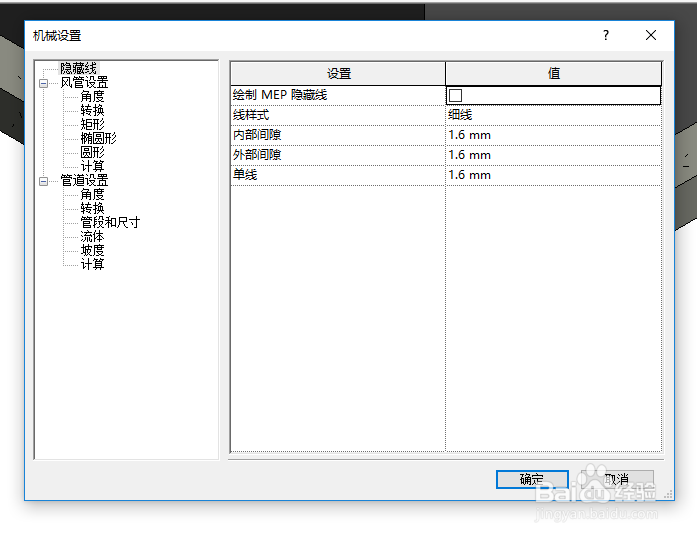Screen dimensions: 697x538
Task: Select the 线样式 label cell
Action: 338,115
